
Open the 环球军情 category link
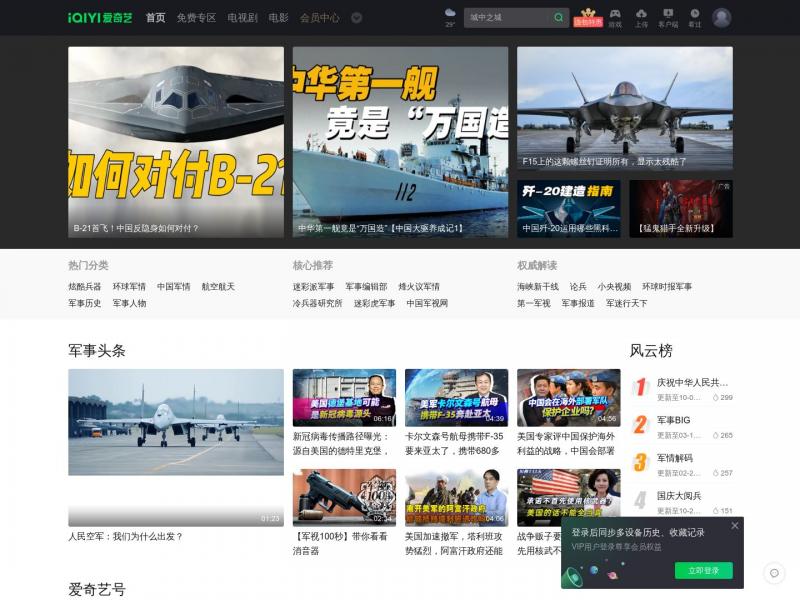click(x=129, y=287)
